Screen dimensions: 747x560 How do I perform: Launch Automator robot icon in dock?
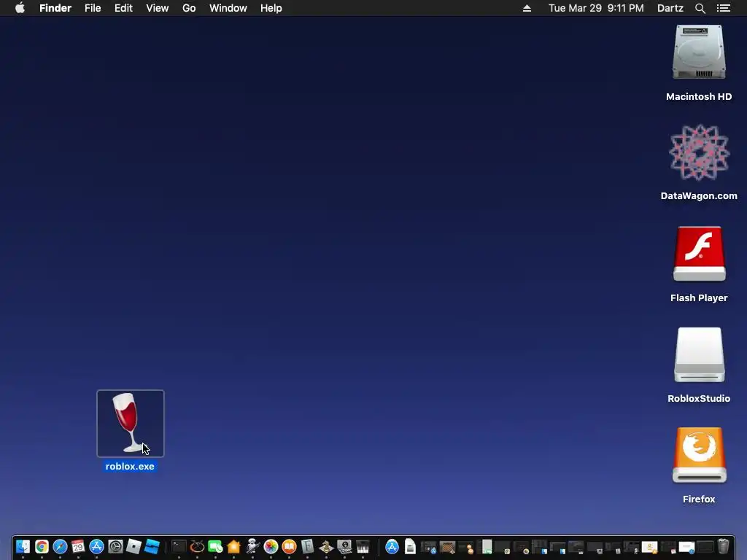(252, 546)
